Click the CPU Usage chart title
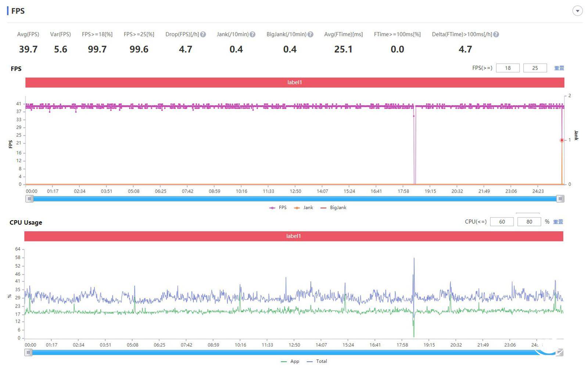The width and height of the screenshot is (588, 379). [26, 222]
